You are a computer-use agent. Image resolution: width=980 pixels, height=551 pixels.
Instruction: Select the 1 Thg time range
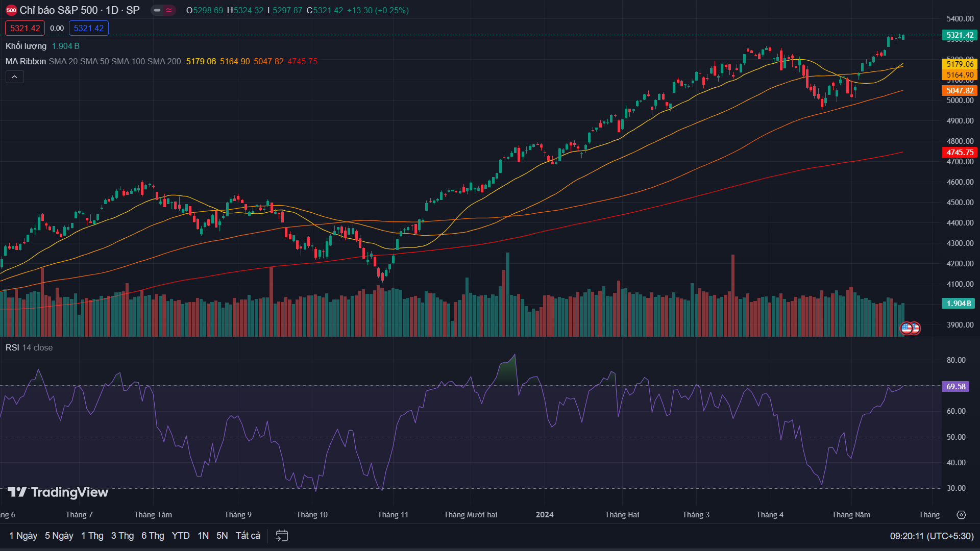coord(92,536)
